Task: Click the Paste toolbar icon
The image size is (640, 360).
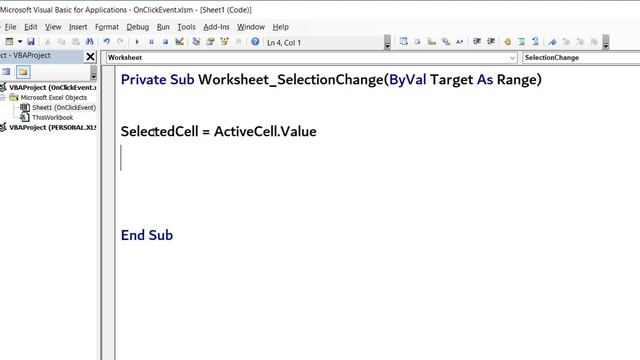Action: point(76,42)
